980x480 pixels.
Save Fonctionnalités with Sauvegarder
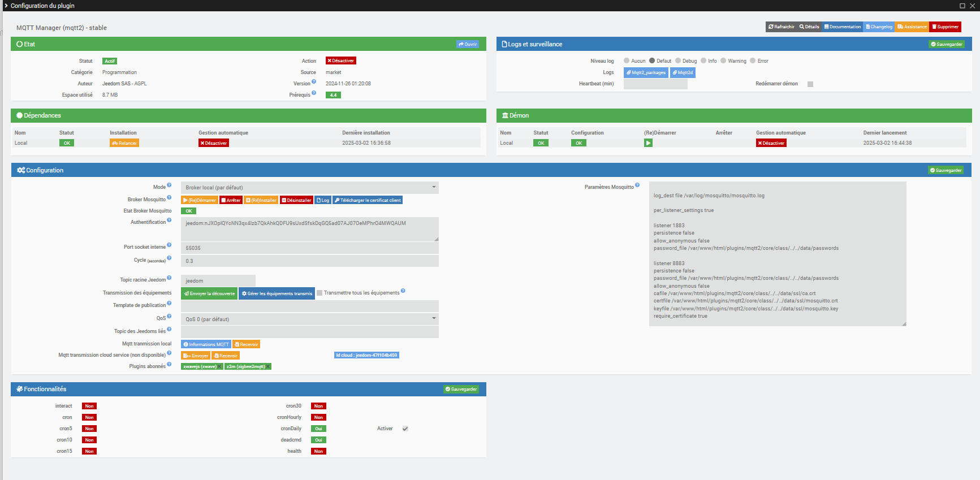pyautogui.click(x=461, y=389)
